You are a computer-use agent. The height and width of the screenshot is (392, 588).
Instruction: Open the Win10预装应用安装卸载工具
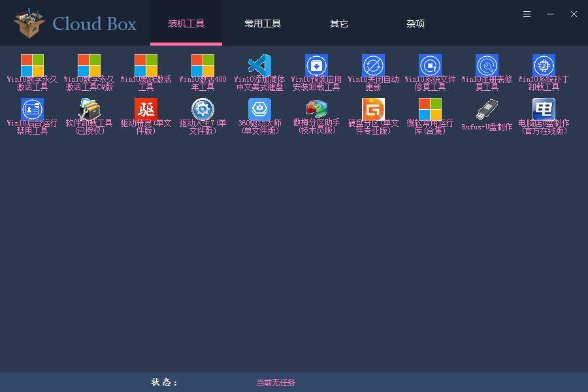[x=316, y=69]
